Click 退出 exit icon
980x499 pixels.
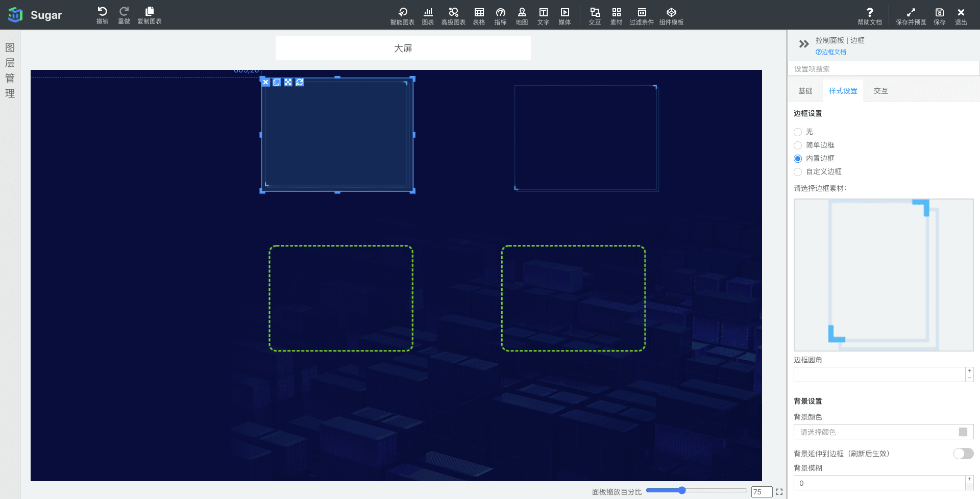[961, 16]
